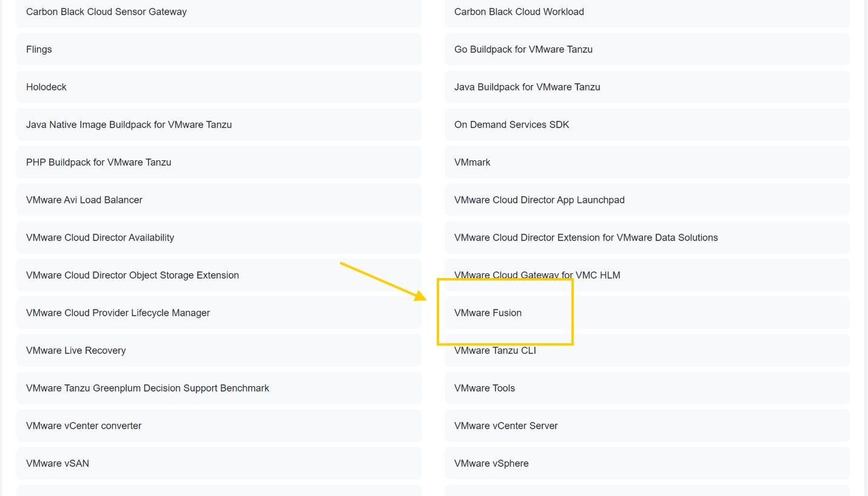Open VMware Cloud Gateway for VMC HLM
868x496 pixels.
coord(647,275)
